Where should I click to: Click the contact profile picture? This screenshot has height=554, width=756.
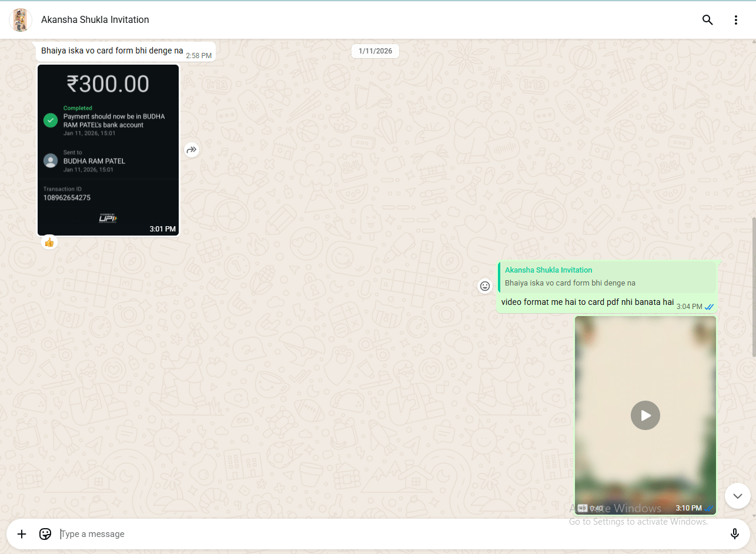(21, 20)
